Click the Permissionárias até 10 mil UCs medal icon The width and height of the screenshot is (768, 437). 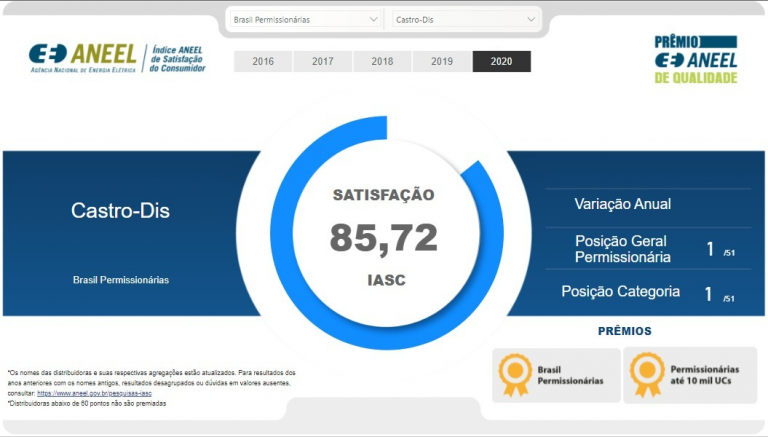(x=647, y=374)
